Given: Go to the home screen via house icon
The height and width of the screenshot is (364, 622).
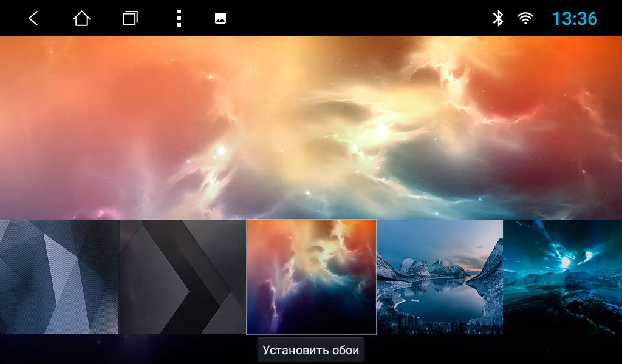Looking at the screenshot, I should (81, 19).
